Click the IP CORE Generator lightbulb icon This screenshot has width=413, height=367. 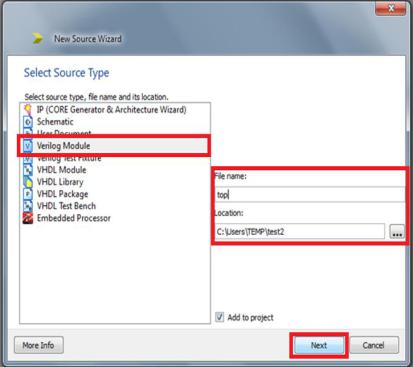coord(28,109)
